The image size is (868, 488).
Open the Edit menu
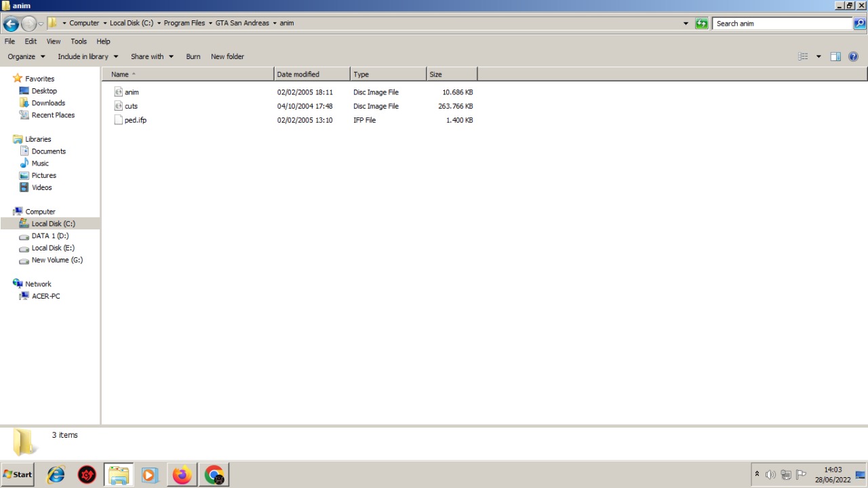pos(31,41)
